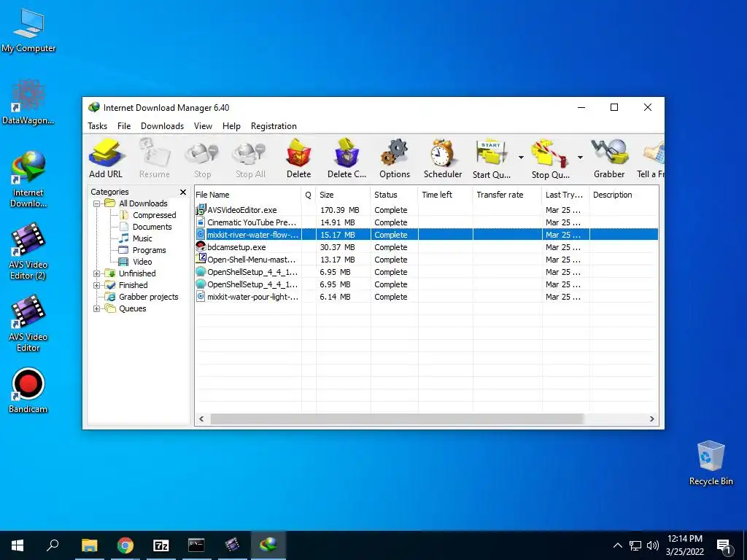Open the Tasks menu
Screen dimensions: 747x560
97,126
